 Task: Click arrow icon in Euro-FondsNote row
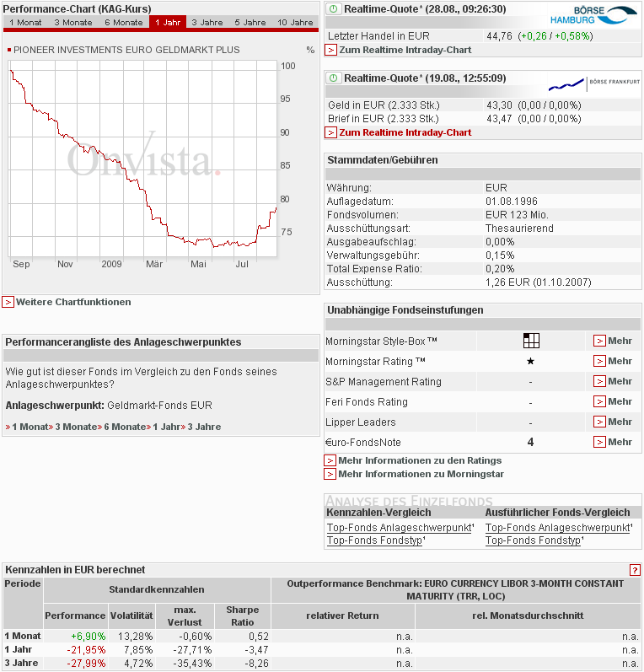click(x=599, y=442)
